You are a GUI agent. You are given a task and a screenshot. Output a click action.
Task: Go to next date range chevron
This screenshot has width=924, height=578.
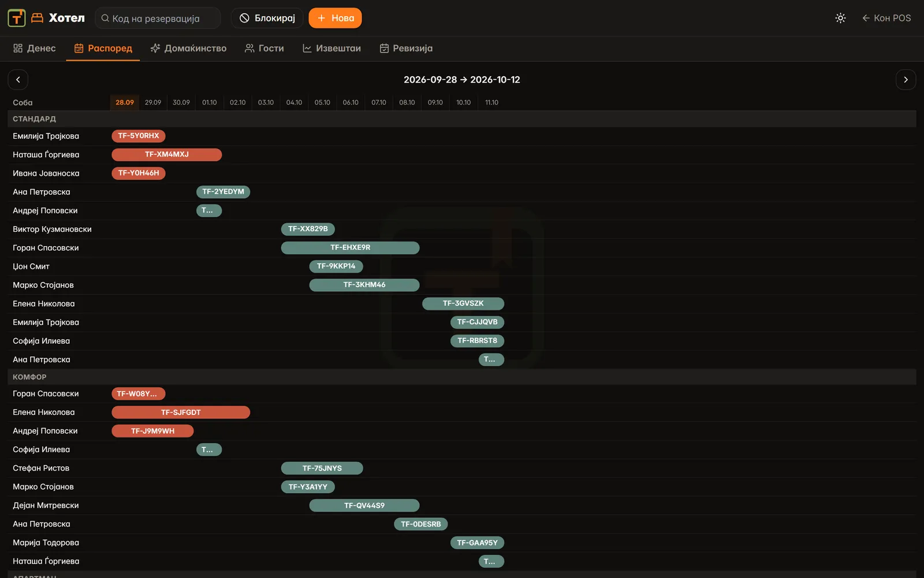906,80
